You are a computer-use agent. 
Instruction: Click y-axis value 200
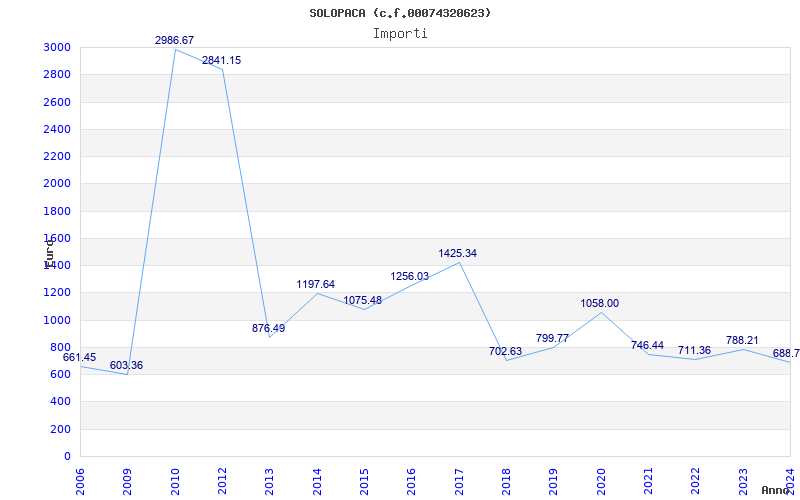pyautogui.click(x=63, y=430)
